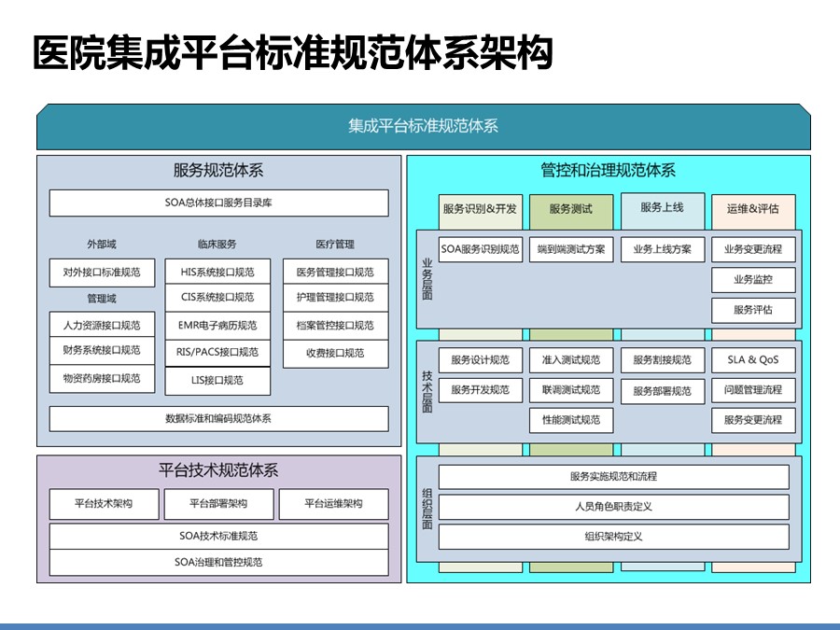Select SLA & QoS box
Screen dimensions: 840x630
(753, 360)
